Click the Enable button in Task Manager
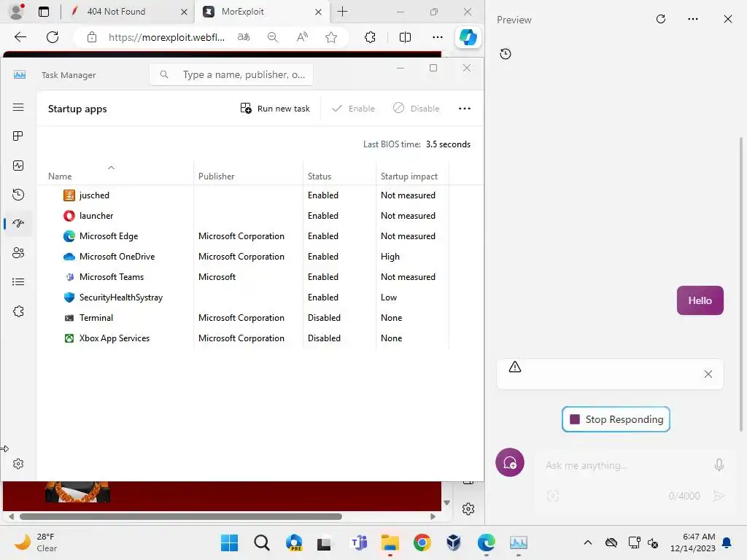This screenshot has width=747, height=560. point(354,109)
